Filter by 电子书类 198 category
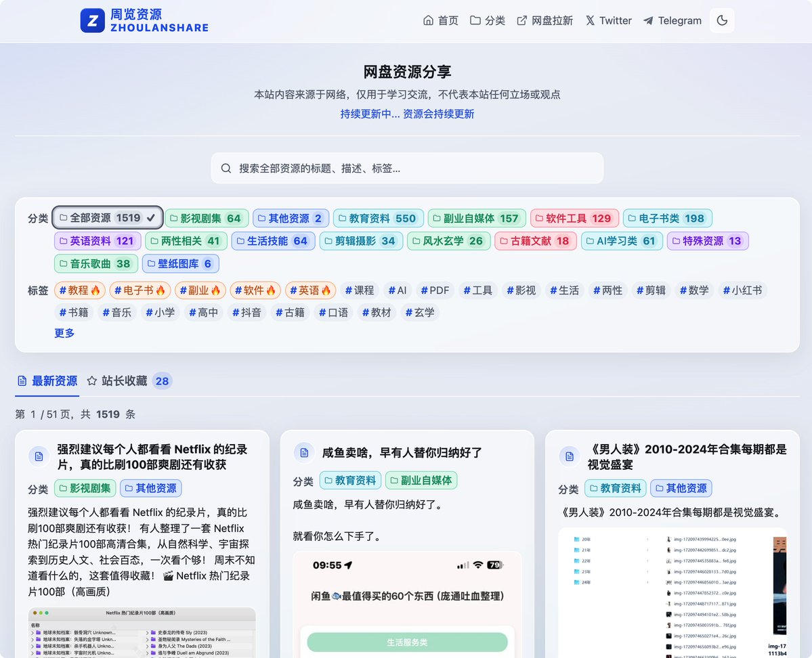The width and height of the screenshot is (812, 658). pyautogui.click(x=668, y=219)
